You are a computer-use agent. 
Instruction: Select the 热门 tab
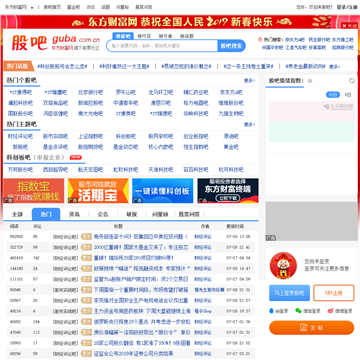[x=46, y=214]
